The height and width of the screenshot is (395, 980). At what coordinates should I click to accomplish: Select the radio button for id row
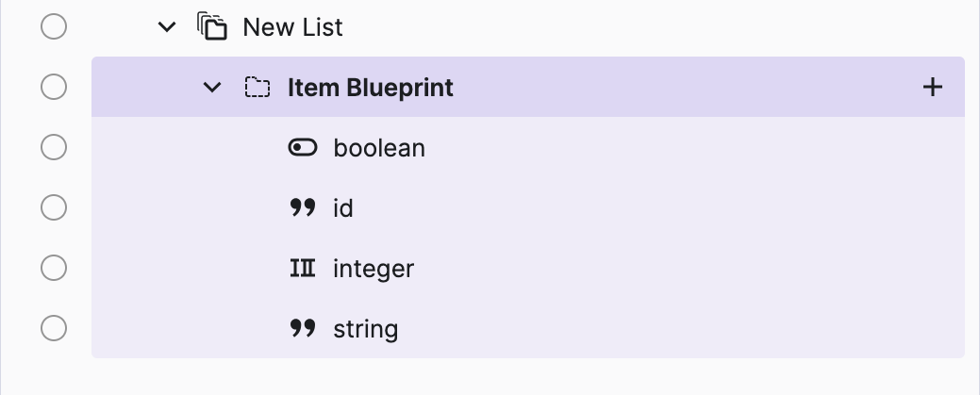click(54, 207)
